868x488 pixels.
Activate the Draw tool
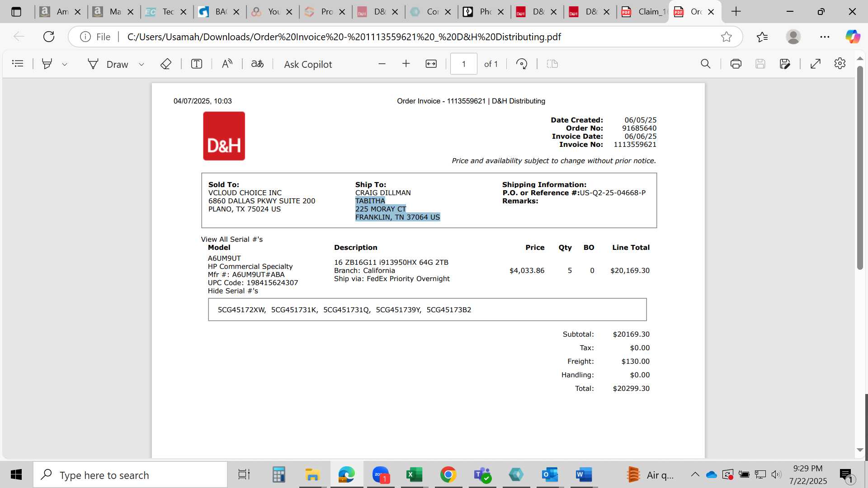pos(108,64)
